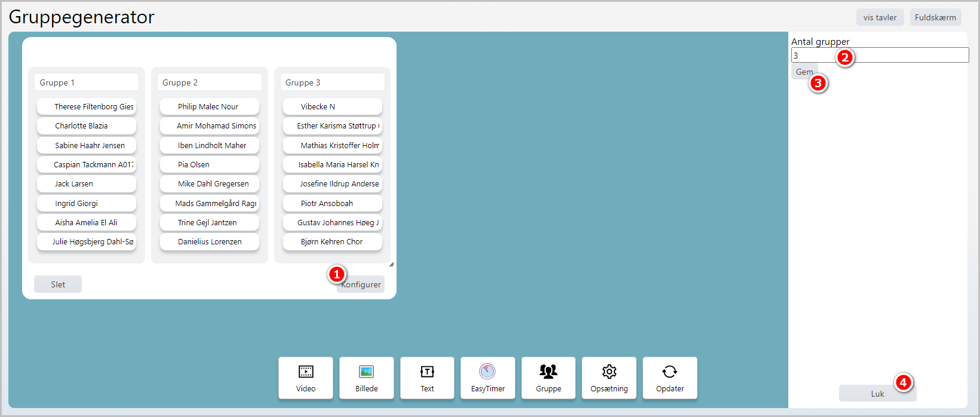
Task: Edit the Gruppe 3 title field
Action: [x=332, y=82]
